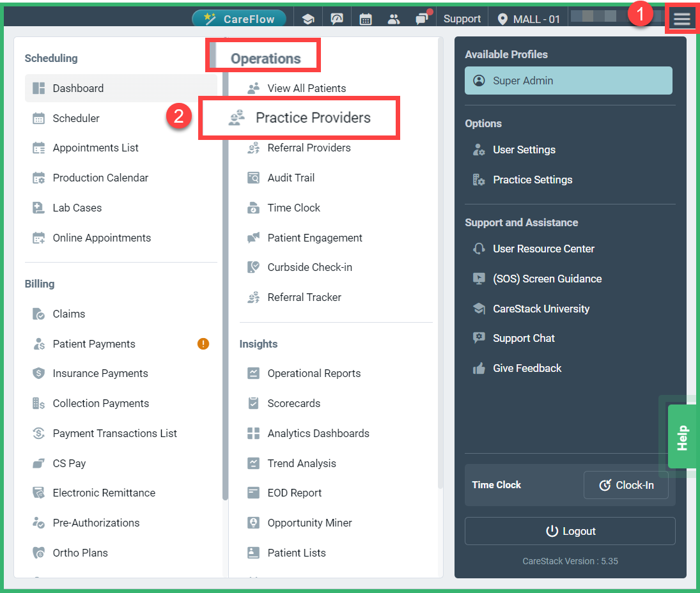Viewport: 700px width, 593px height.
Task: Open the MALL - 01 location selector
Action: (528, 18)
